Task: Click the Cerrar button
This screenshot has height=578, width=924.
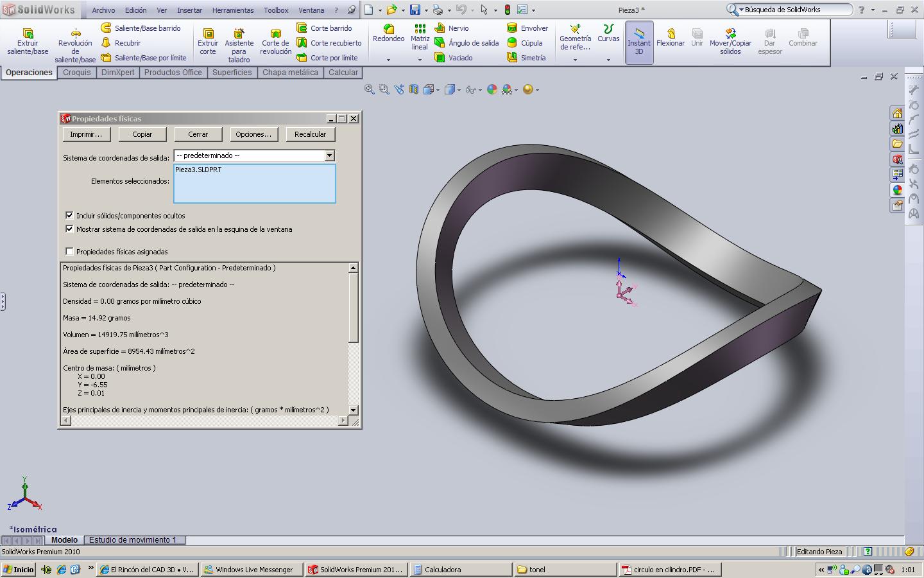Action: 198,134
